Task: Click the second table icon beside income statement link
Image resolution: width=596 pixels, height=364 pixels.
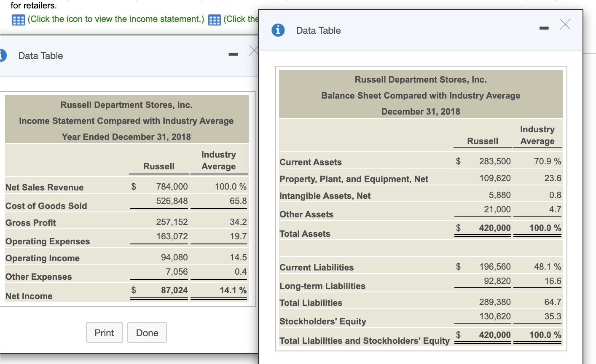Action: pyautogui.click(x=214, y=20)
